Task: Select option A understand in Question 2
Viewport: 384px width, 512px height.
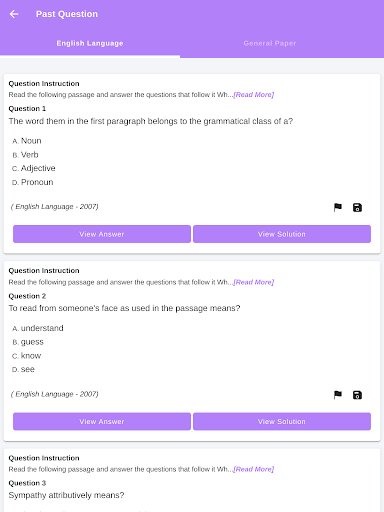Action: [x=38, y=328]
